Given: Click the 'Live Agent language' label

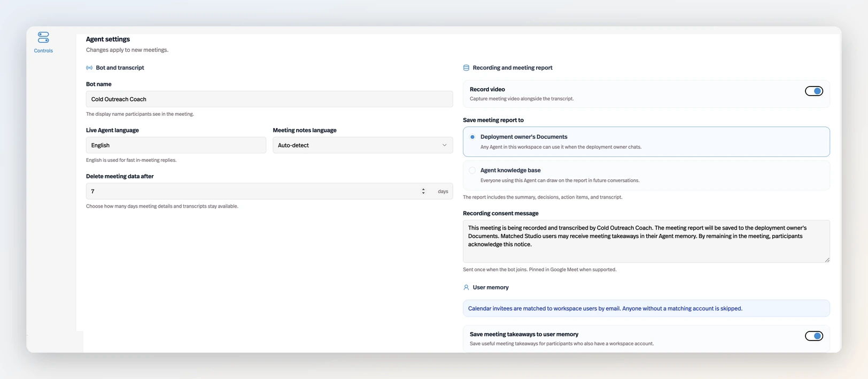Looking at the screenshot, I should (112, 130).
